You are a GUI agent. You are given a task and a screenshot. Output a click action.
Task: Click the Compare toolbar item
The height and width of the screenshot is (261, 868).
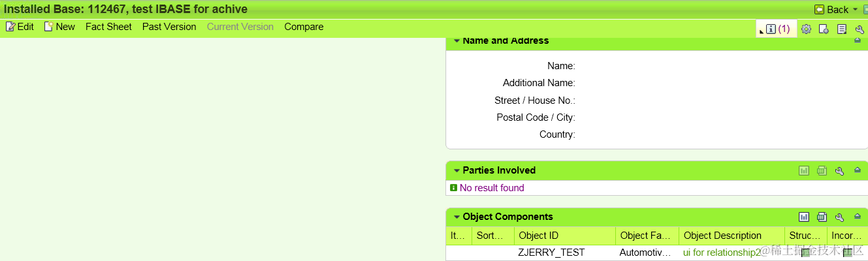point(304,27)
